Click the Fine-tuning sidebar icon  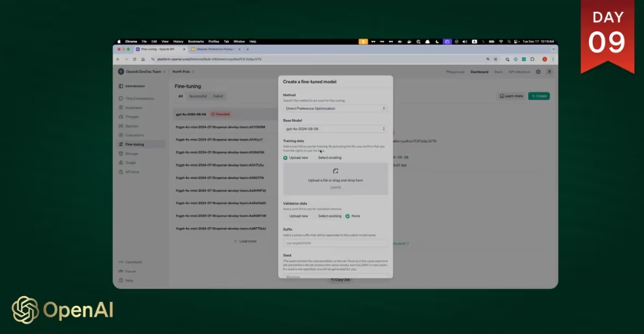click(x=121, y=144)
